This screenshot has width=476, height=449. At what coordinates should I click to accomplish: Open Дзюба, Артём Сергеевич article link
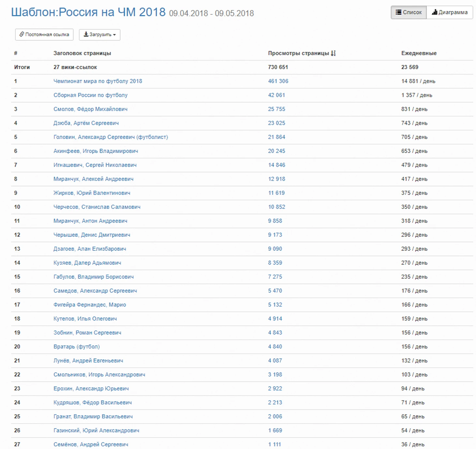click(x=86, y=123)
